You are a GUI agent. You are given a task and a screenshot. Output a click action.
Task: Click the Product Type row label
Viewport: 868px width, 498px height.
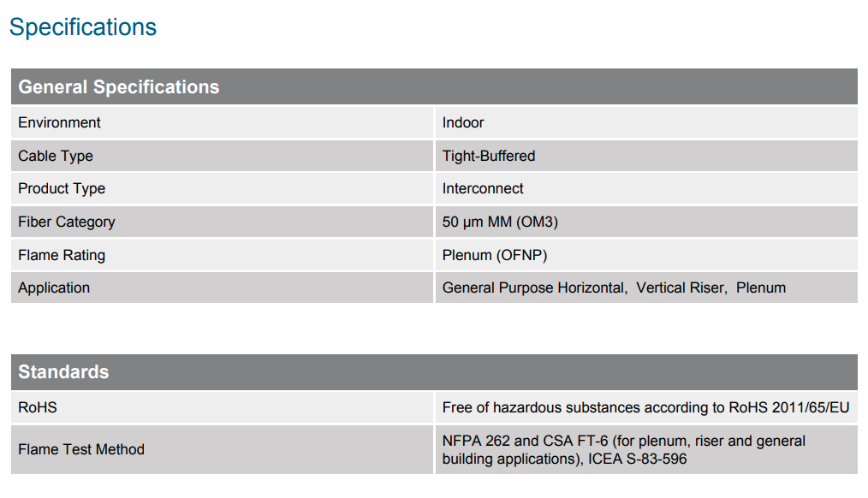(x=62, y=188)
